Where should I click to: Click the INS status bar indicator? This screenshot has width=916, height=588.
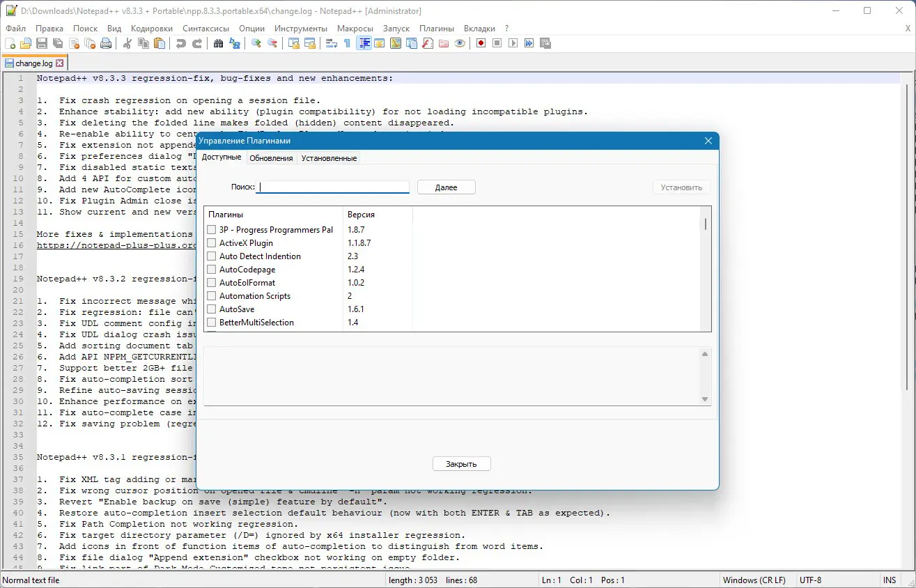pos(890,580)
